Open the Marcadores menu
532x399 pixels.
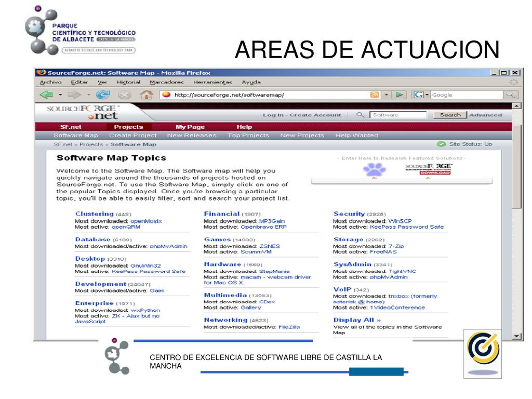click(x=167, y=82)
